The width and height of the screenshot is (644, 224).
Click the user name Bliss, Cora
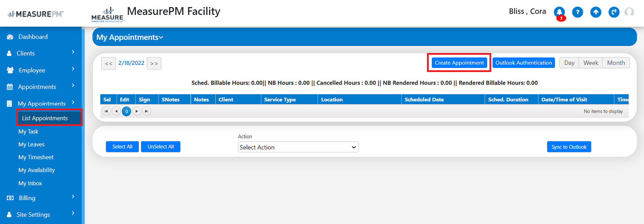[527, 12]
